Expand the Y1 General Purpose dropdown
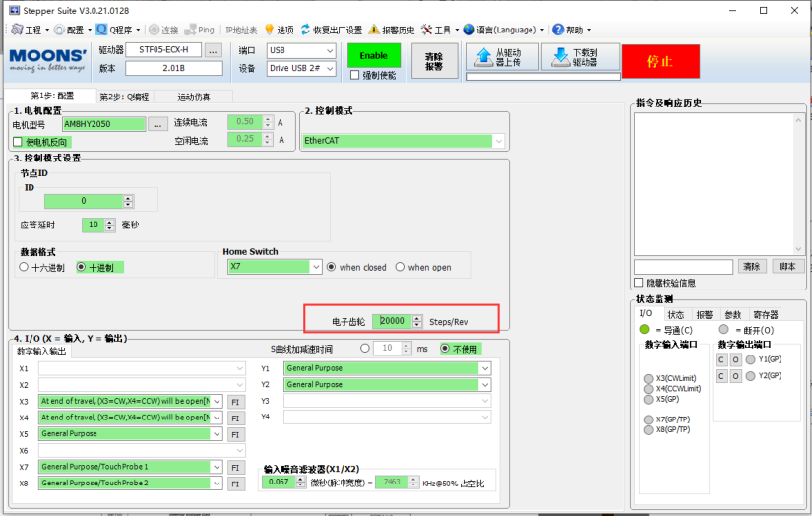This screenshot has height=516, width=812. point(484,368)
